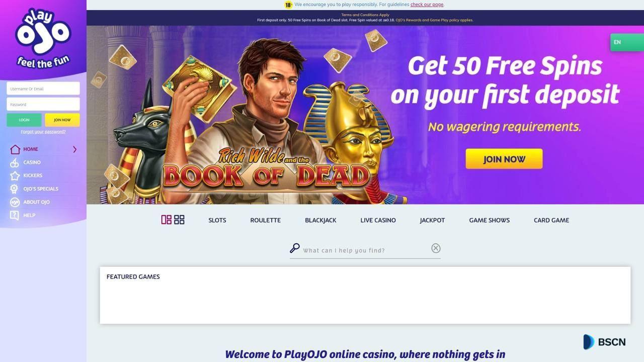This screenshot has width=644, height=362.
Task: Select the Slots category tab
Action: [217, 220]
